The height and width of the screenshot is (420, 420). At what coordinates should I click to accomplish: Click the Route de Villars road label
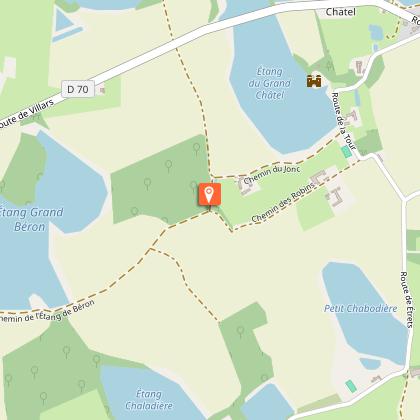click(27, 114)
